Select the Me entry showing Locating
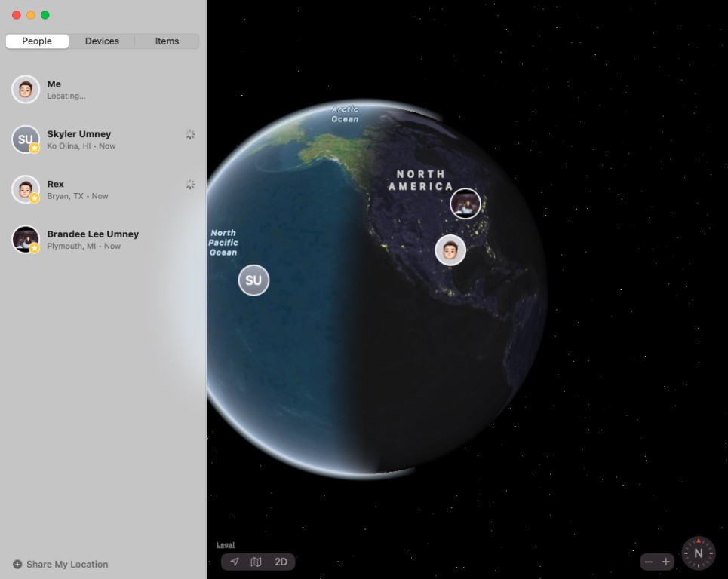728x579 pixels. point(66,90)
